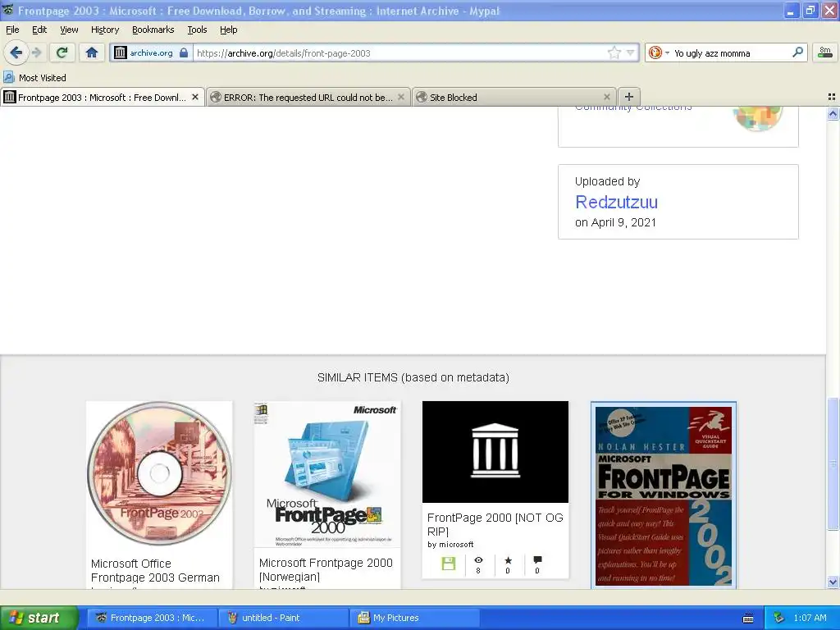Open the Bookmarks menu

point(153,30)
